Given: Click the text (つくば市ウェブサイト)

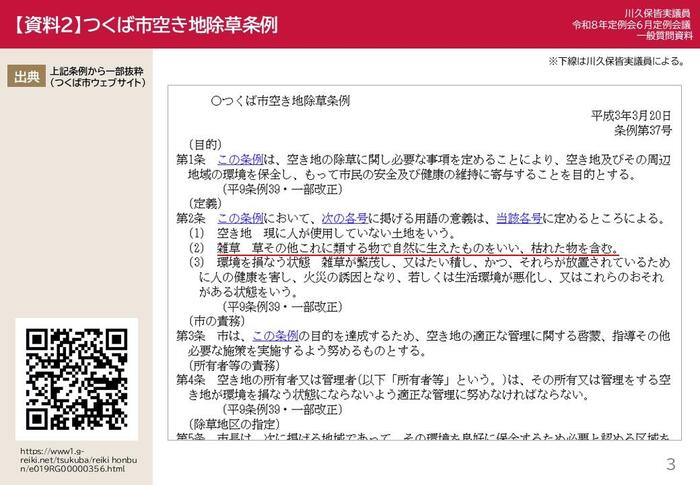Looking at the screenshot, I should (98, 82).
